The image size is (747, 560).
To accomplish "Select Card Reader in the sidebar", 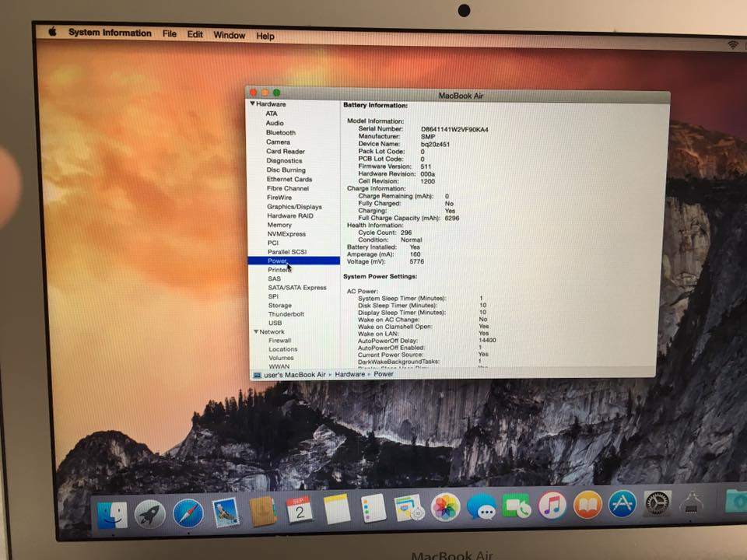I will click(286, 152).
